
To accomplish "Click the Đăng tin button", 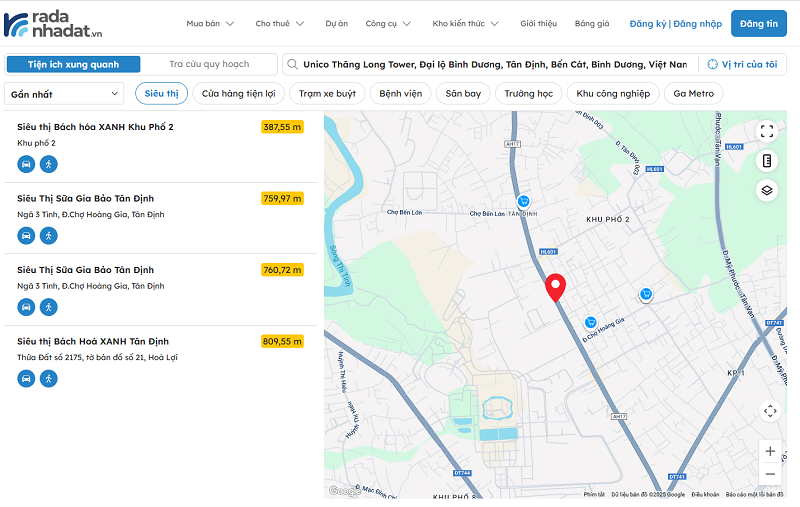I will click(x=759, y=23).
